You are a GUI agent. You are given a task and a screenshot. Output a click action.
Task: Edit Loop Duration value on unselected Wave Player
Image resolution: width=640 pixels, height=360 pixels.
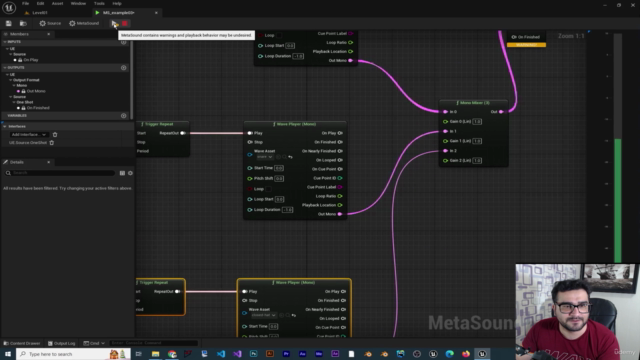point(288,210)
